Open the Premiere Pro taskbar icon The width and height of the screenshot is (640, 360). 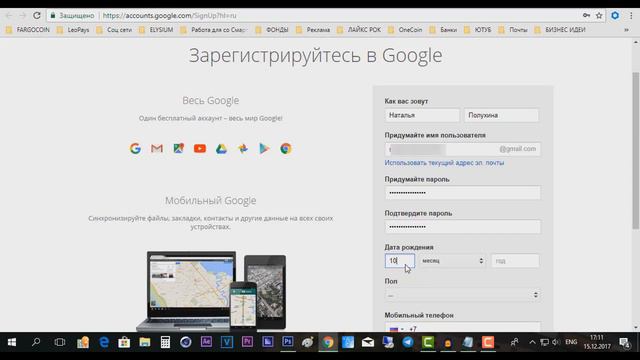pos(247,342)
